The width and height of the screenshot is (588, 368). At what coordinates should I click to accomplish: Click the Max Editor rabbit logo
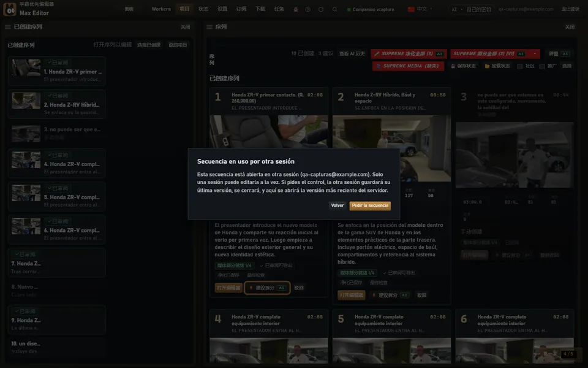click(10, 9)
